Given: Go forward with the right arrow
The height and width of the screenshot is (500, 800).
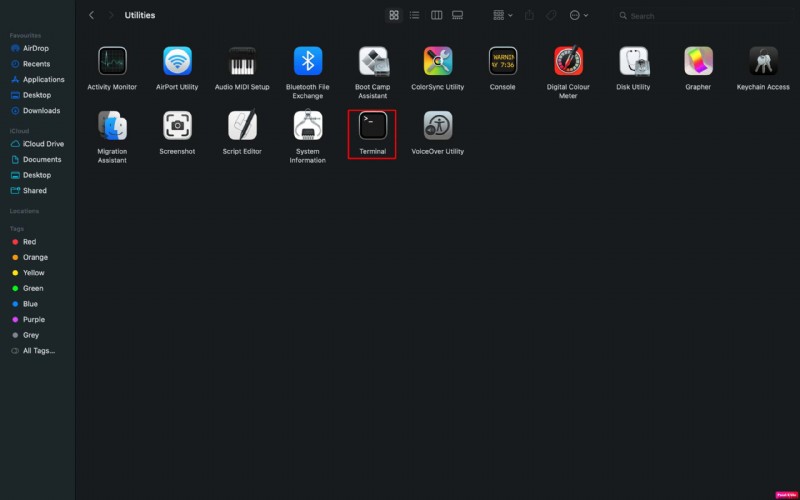Looking at the screenshot, I should click(111, 15).
